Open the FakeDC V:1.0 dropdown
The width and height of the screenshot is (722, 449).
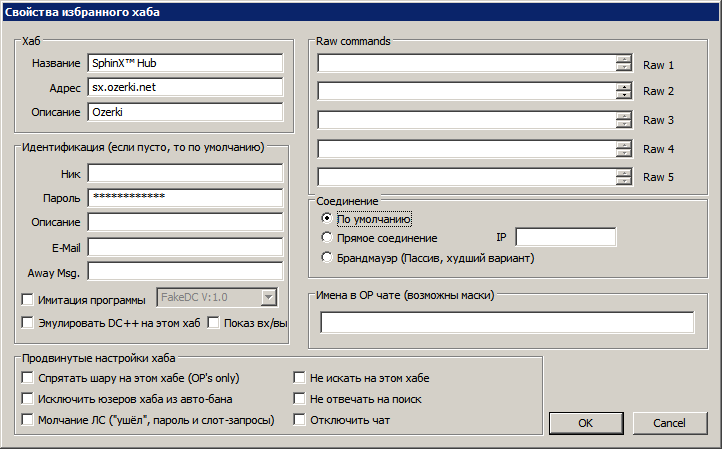point(268,297)
